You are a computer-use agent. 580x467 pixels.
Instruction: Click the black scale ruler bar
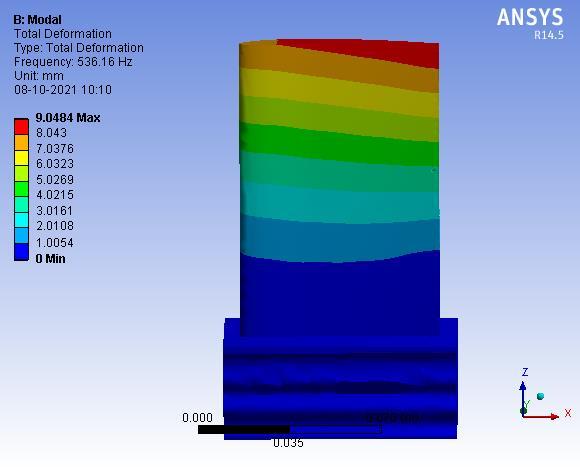coord(244,429)
